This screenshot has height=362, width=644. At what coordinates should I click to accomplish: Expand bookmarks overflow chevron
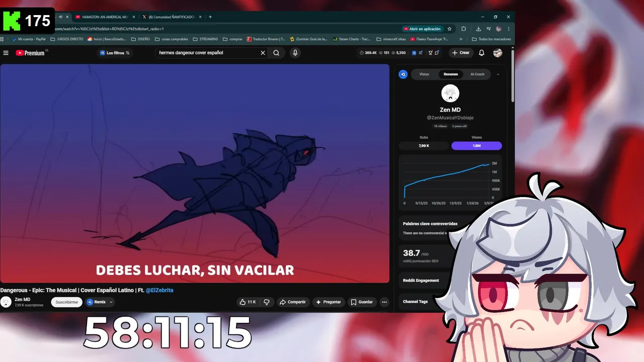coord(461,39)
